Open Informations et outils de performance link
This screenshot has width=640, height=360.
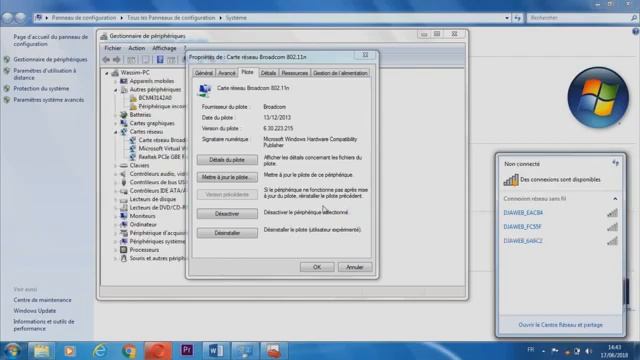pos(44,325)
